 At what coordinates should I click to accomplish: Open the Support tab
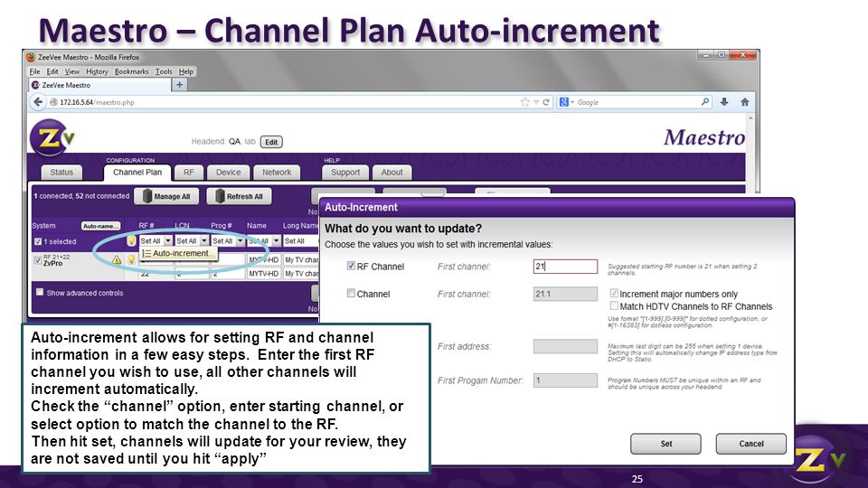coord(345,172)
